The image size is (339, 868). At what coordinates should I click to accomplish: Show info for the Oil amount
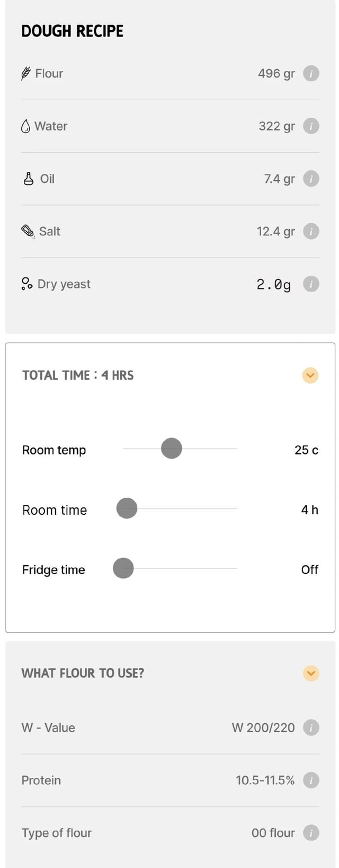311,179
